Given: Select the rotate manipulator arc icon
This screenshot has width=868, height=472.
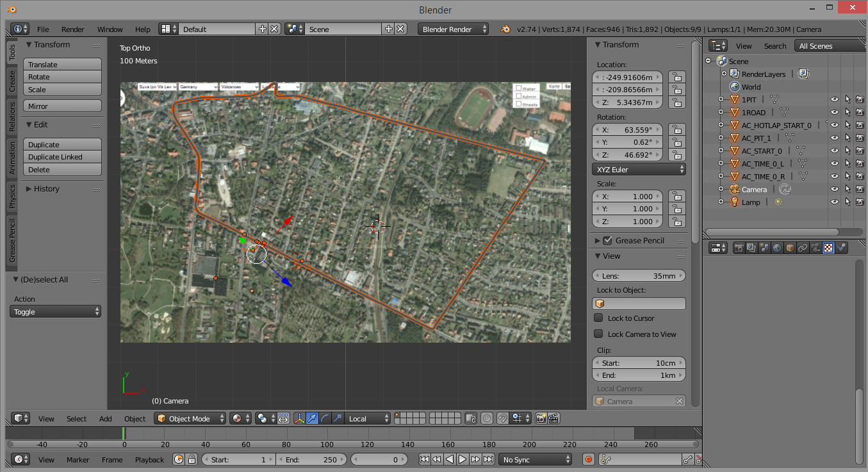Looking at the screenshot, I should tap(325, 418).
